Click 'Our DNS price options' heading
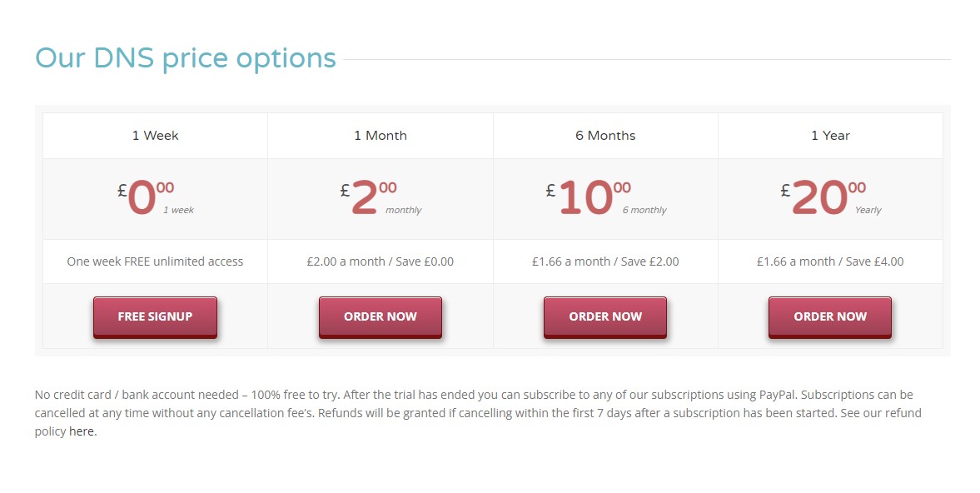 (x=186, y=59)
